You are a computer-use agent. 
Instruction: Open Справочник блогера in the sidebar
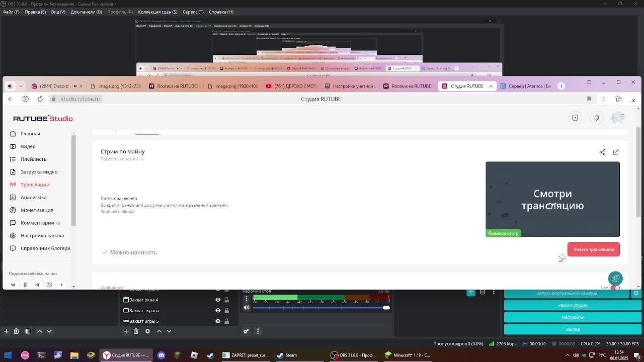point(45,248)
